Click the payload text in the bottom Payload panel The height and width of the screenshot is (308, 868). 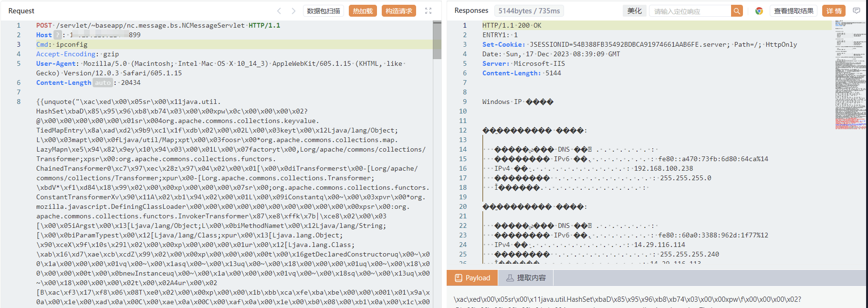[x=627, y=299]
